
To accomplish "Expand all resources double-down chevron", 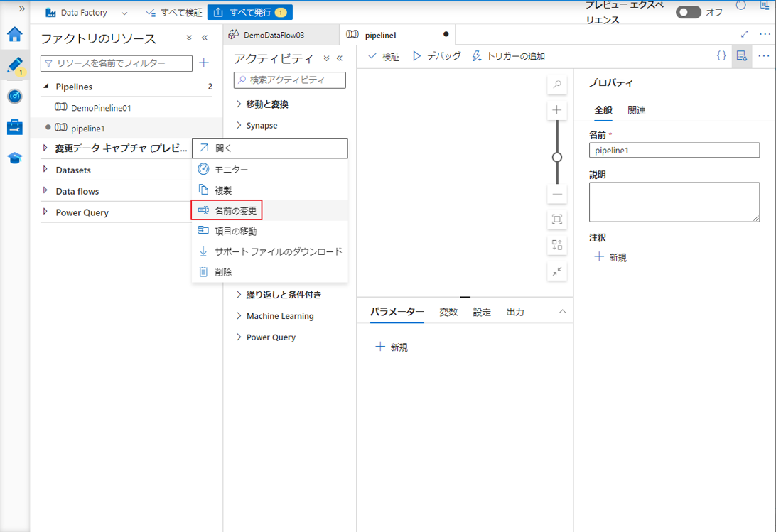I will pos(189,38).
